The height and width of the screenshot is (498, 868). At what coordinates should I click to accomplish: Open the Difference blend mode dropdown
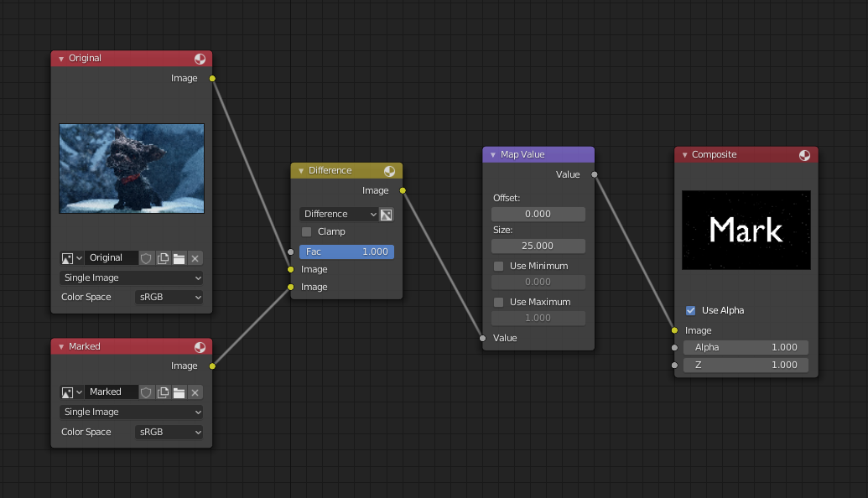point(339,215)
